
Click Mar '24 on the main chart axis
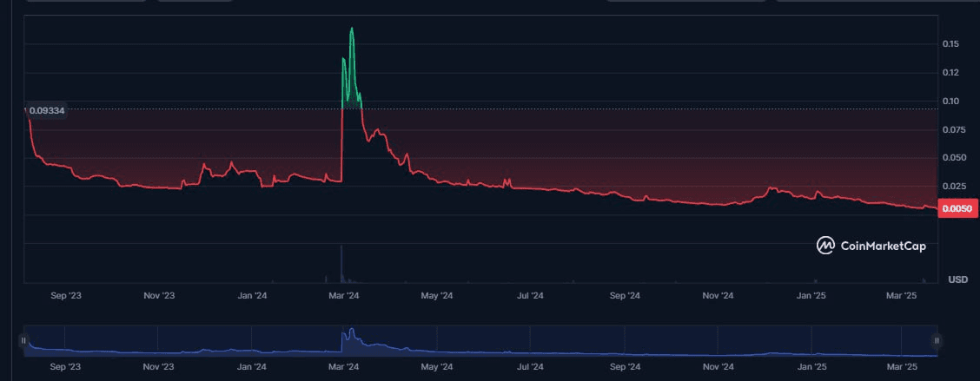click(344, 295)
